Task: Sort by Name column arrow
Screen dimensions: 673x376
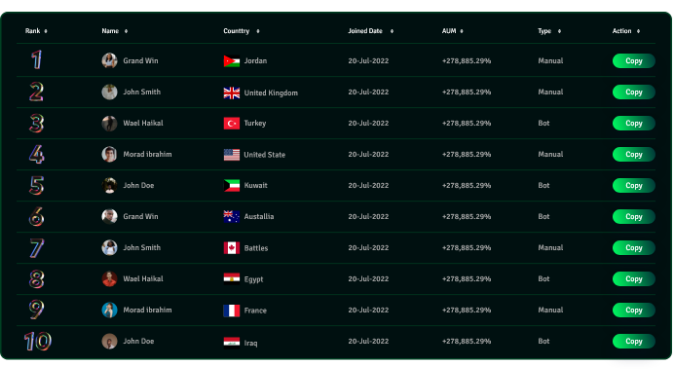Action: pos(126,31)
